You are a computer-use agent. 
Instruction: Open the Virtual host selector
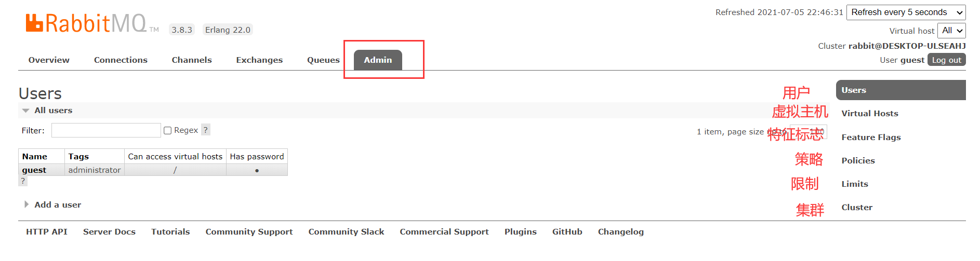tap(951, 31)
